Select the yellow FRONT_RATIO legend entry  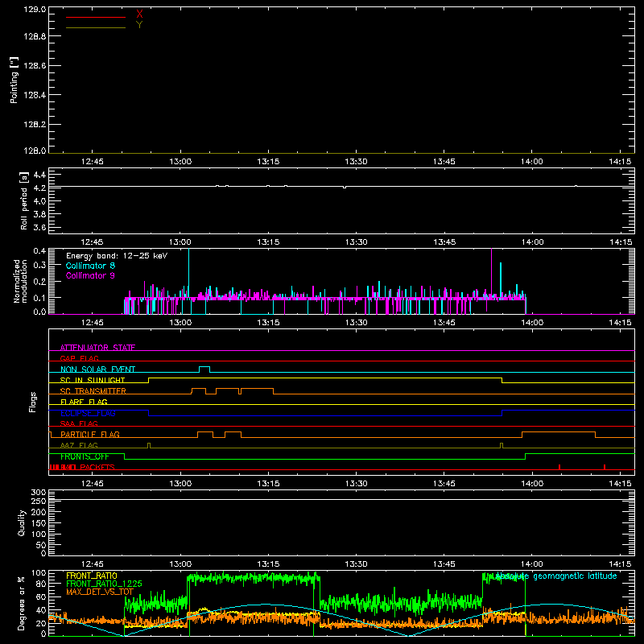coord(92,576)
